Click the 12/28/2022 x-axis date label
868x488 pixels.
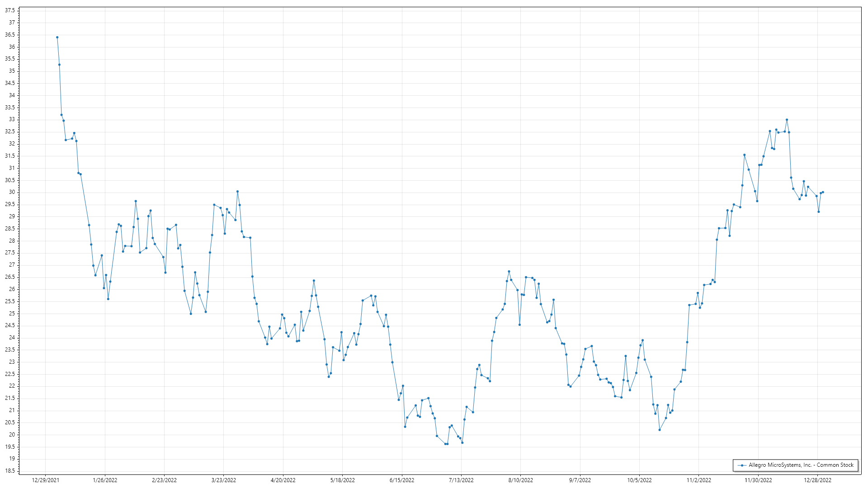click(817, 480)
